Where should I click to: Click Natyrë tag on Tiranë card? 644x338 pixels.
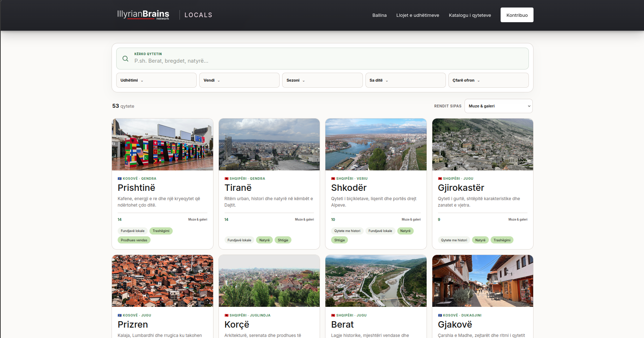pyautogui.click(x=264, y=240)
